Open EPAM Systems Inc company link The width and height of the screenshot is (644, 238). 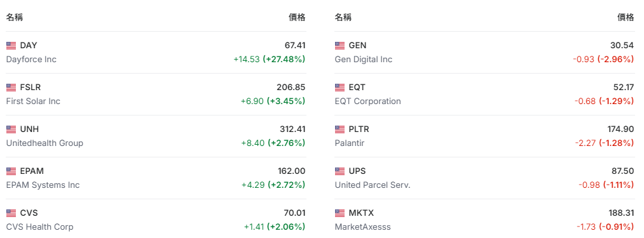point(43,185)
